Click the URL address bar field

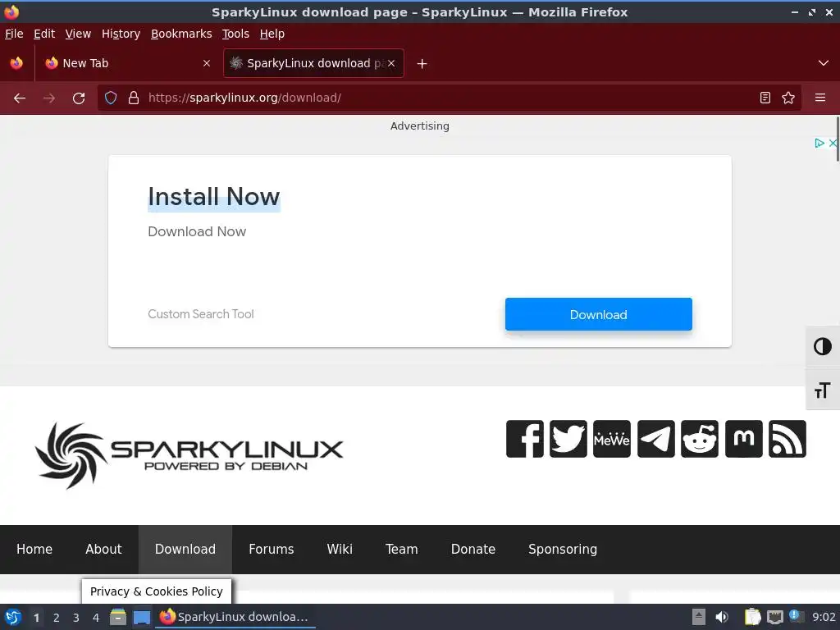pos(449,98)
